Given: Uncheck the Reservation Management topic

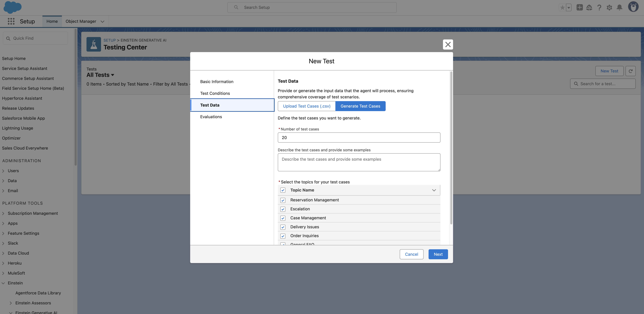Looking at the screenshot, I should (x=283, y=200).
